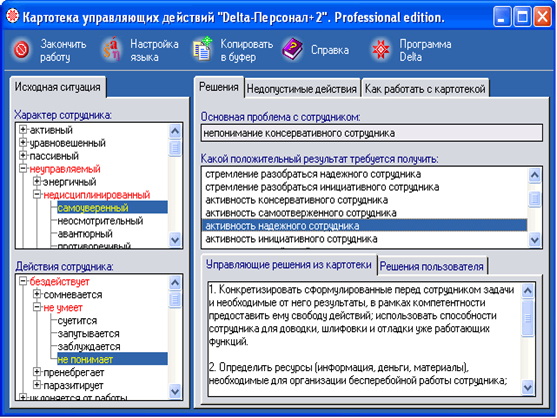Minimize the Delta-Персонал window
The image size is (557, 418).
click(x=502, y=17)
